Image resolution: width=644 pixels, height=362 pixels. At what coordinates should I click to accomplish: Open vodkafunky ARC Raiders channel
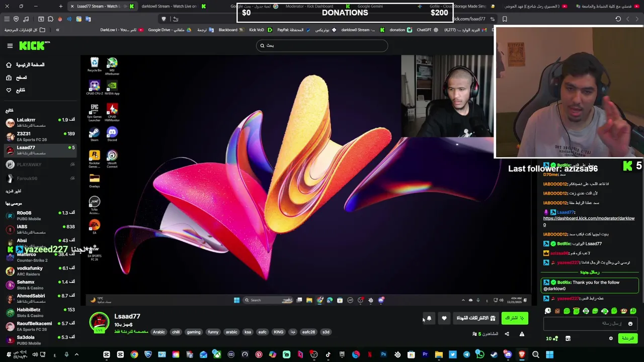click(x=40, y=270)
